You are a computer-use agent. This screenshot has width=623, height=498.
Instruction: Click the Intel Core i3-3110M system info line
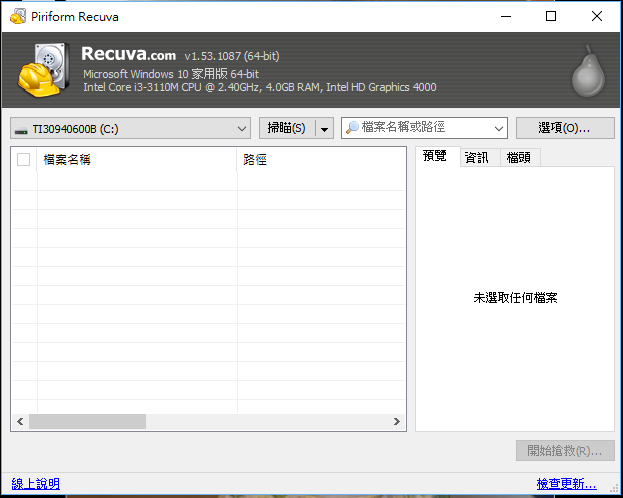(260, 87)
